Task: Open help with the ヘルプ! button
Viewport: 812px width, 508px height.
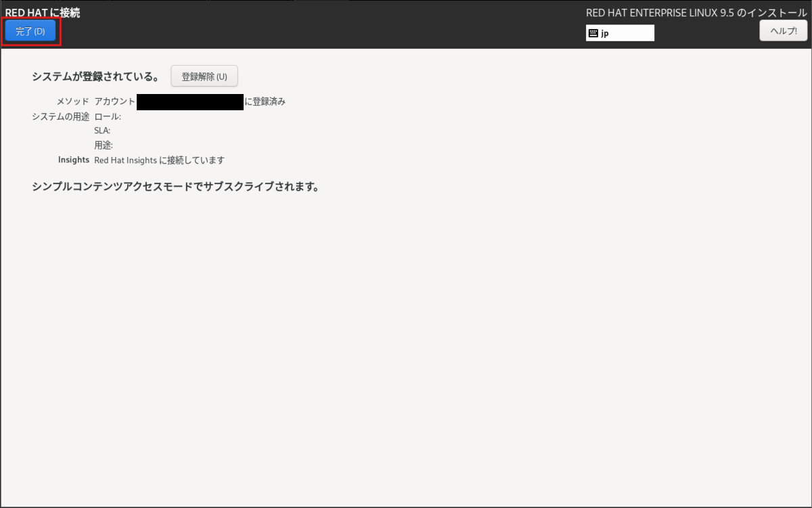Action: point(784,30)
